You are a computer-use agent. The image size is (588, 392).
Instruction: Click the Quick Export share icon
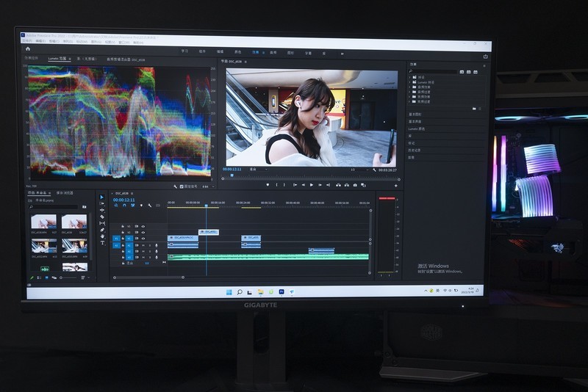pyautogui.click(x=485, y=56)
